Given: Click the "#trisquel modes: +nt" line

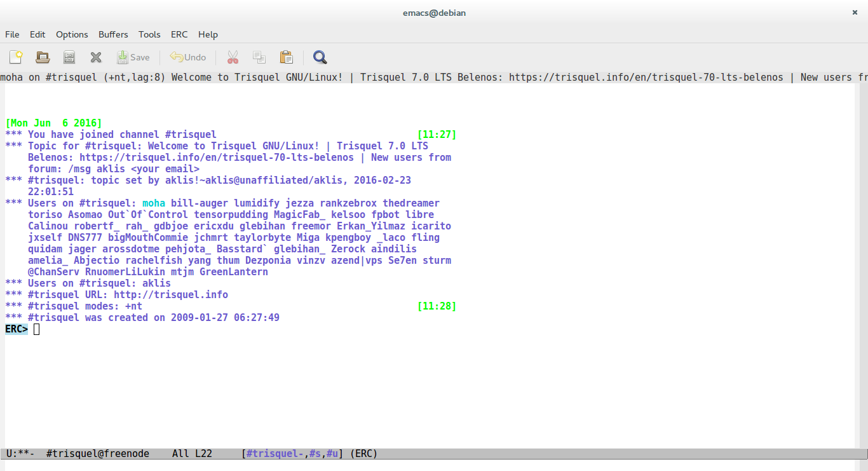Looking at the screenshot, I should pos(74,306).
